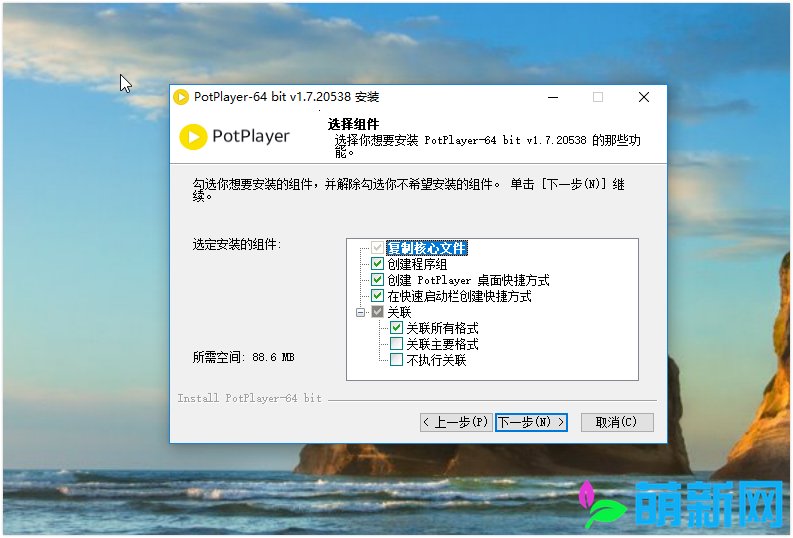Uncheck the 关联所有格式 checkbox
This screenshot has width=793, height=538.
396,328
